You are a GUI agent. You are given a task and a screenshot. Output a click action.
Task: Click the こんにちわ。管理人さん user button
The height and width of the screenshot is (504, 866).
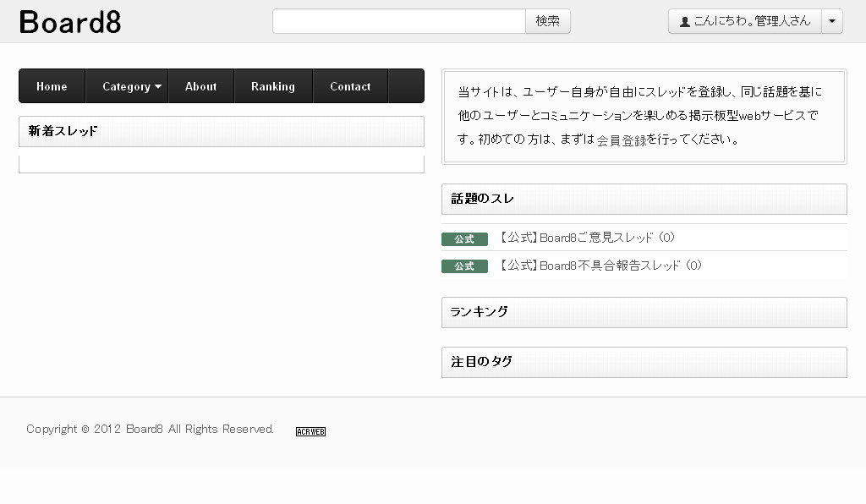point(745,21)
